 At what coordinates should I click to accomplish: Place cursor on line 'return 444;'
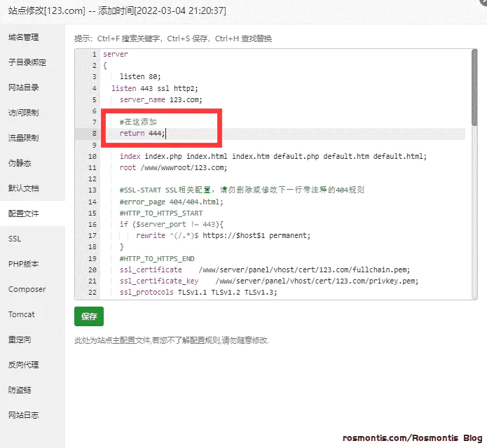pos(142,134)
